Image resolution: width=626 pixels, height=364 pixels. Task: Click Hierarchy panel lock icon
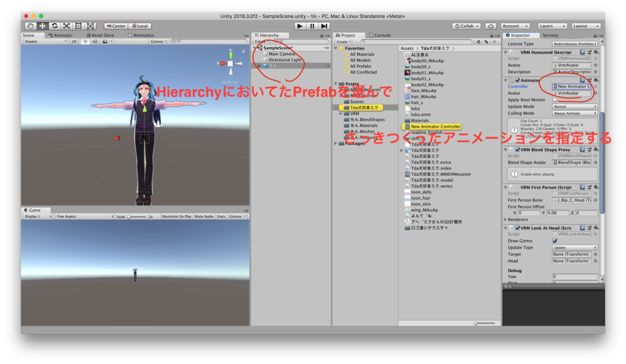[x=322, y=35]
